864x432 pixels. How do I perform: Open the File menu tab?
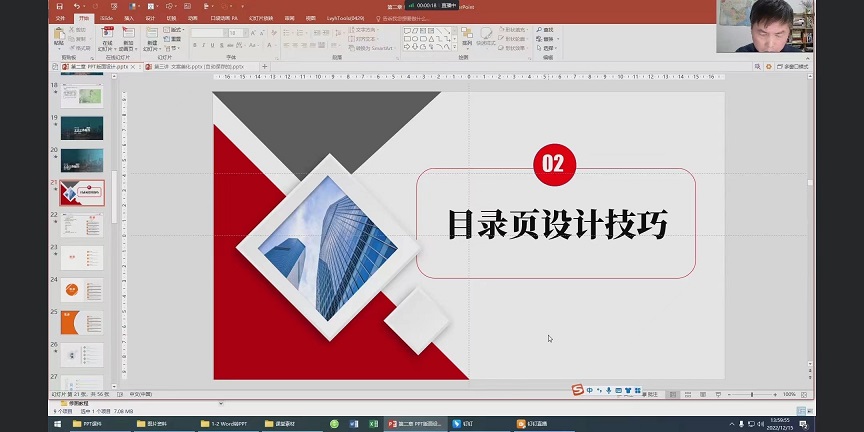click(x=60, y=18)
